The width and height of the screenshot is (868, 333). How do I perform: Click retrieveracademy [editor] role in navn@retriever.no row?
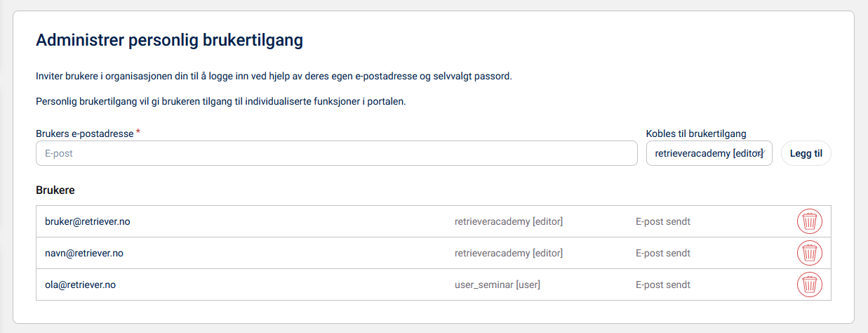coord(509,253)
